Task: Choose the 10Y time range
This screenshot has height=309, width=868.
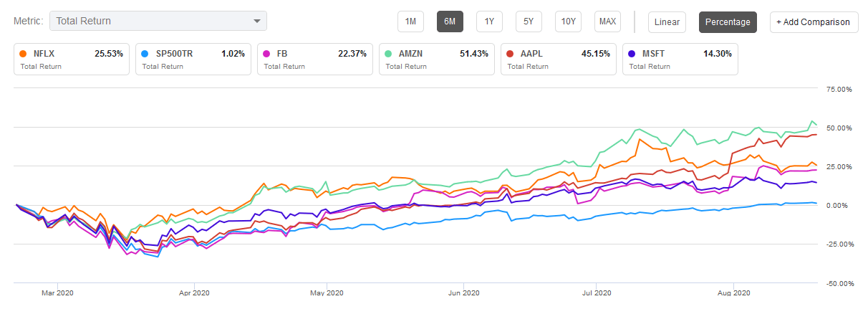Action: tap(568, 22)
